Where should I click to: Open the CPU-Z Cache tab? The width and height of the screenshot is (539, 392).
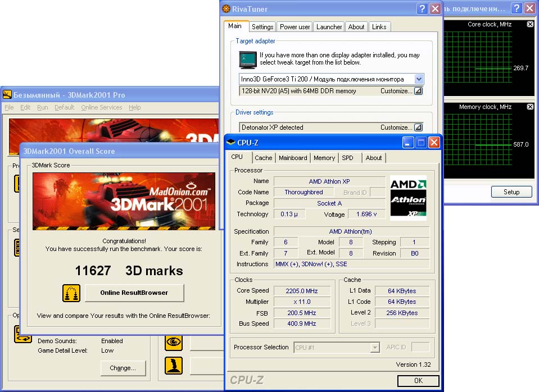tap(263, 158)
